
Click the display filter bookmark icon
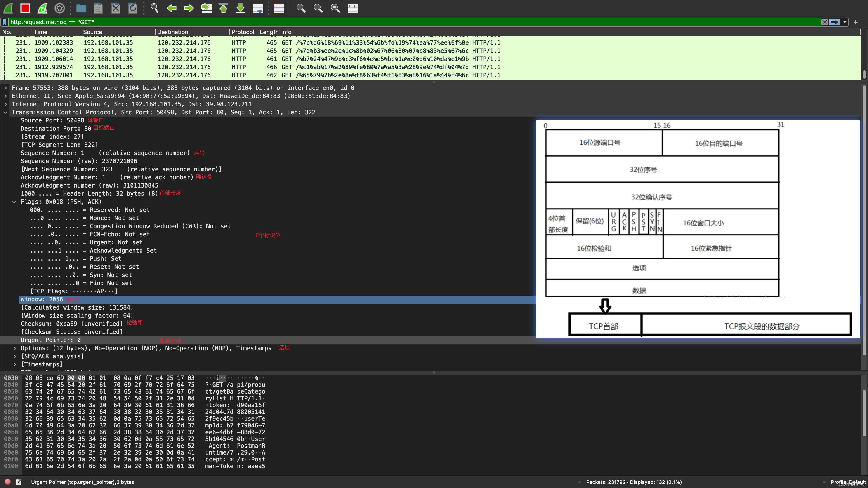coord(5,22)
